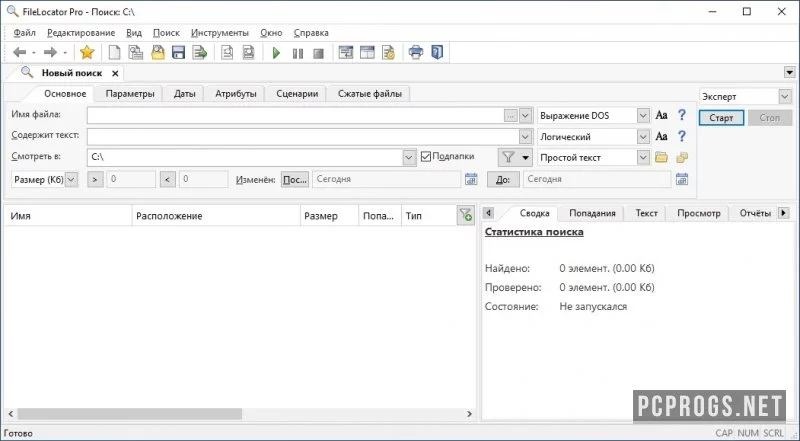Open the Логический expression type dropdown
Screen dimensions: 800x441
pos(643,137)
